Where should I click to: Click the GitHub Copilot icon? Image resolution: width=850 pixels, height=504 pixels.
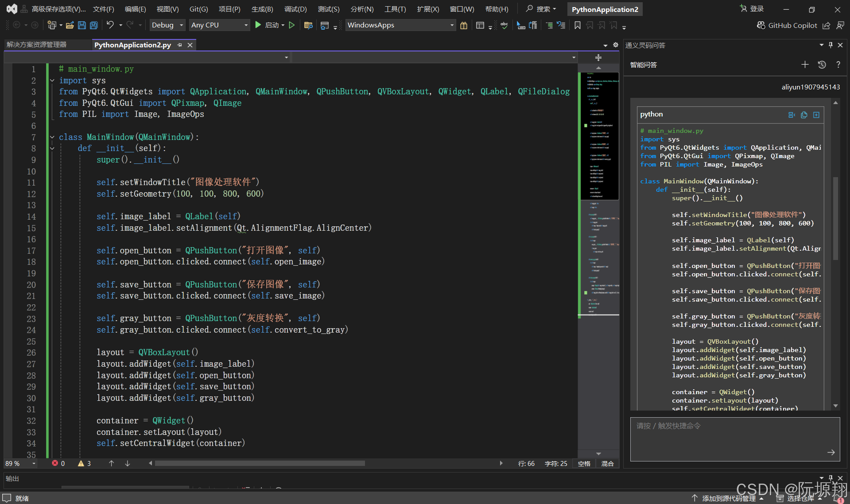click(x=761, y=25)
